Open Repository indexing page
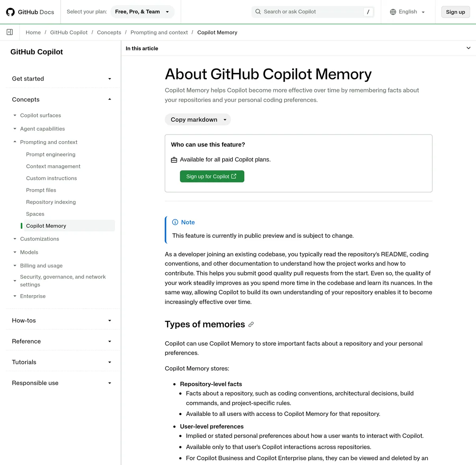The height and width of the screenshot is (465, 476). point(51,202)
